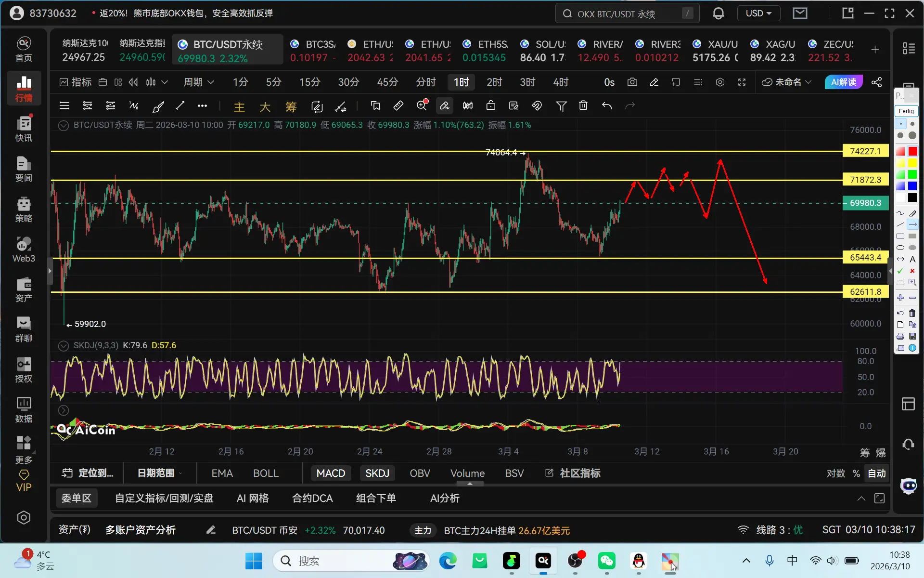Click the notification bell icon
This screenshot has height=578, width=924.
pyautogui.click(x=718, y=13)
